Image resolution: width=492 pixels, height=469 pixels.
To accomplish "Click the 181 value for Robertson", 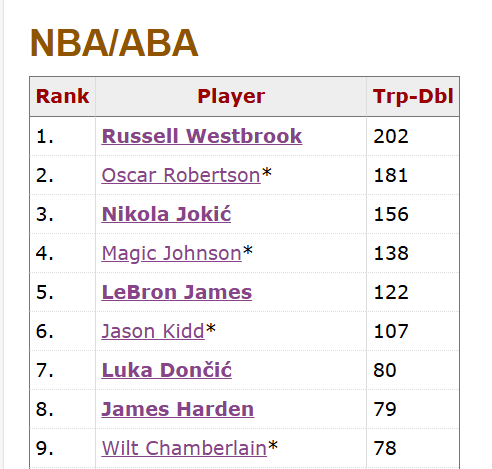I will [391, 176].
